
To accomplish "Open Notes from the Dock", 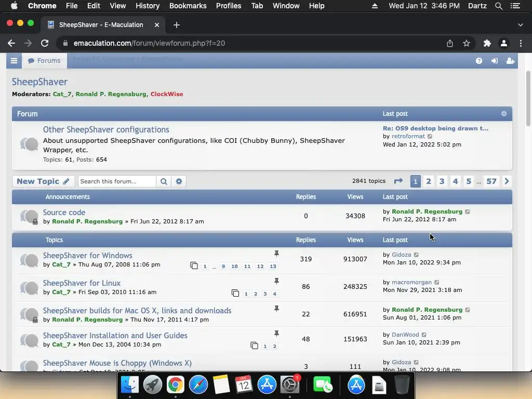I will tap(221, 385).
